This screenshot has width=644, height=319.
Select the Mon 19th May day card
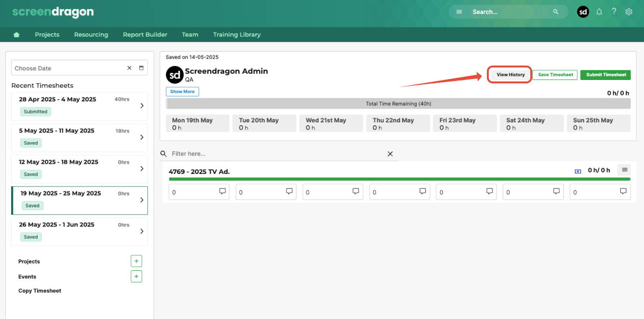pyautogui.click(x=198, y=123)
